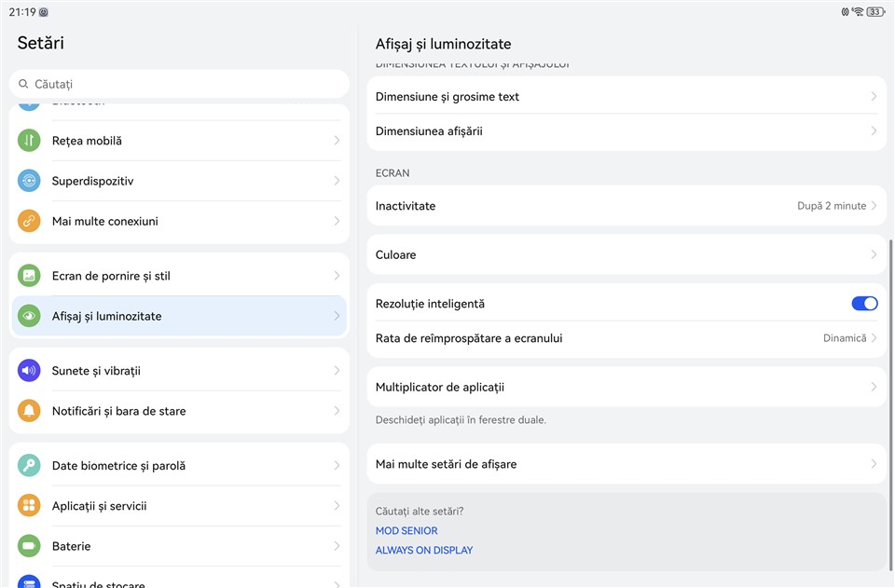Tap the Mai multe conexiuni link icon
Image resolution: width=895 pixels, height=588 pixels.
click(x=29, y=222)
